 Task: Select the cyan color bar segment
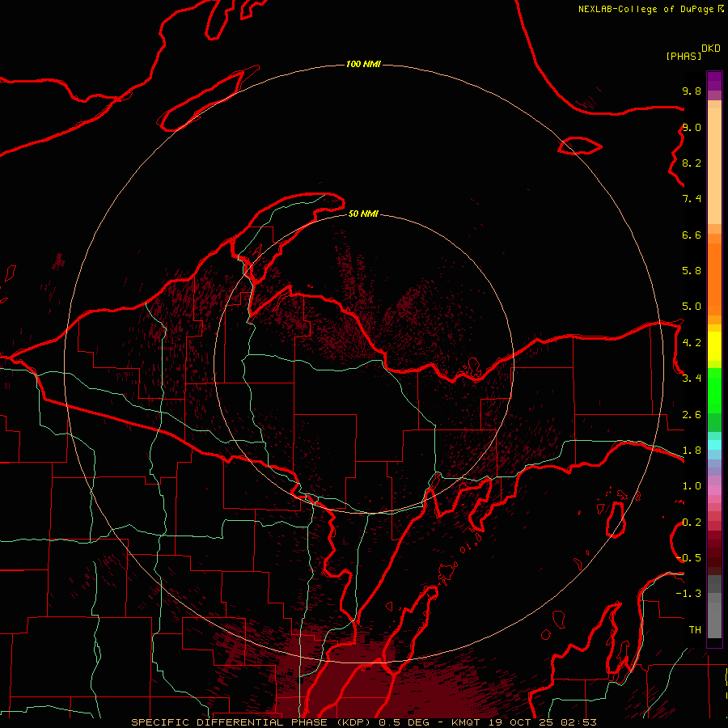tap(714, 445)
